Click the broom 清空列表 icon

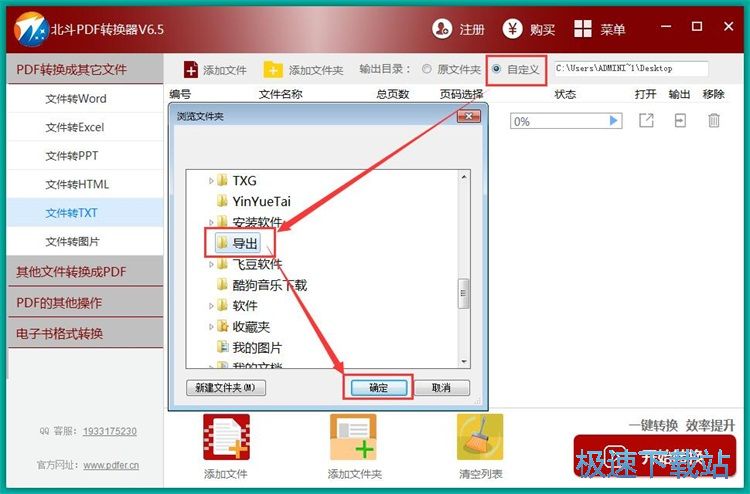[x=480, y=437]
